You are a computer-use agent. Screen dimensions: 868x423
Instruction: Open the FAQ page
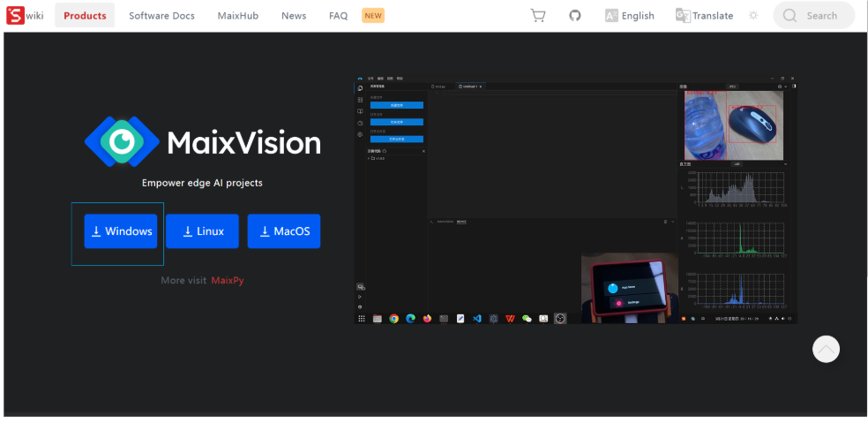tap(338, 16)
